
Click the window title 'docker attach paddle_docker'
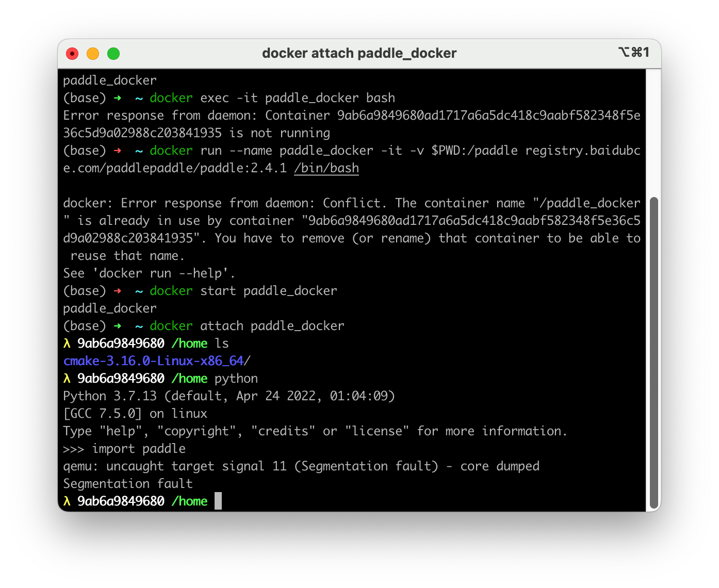pos(359,53)
